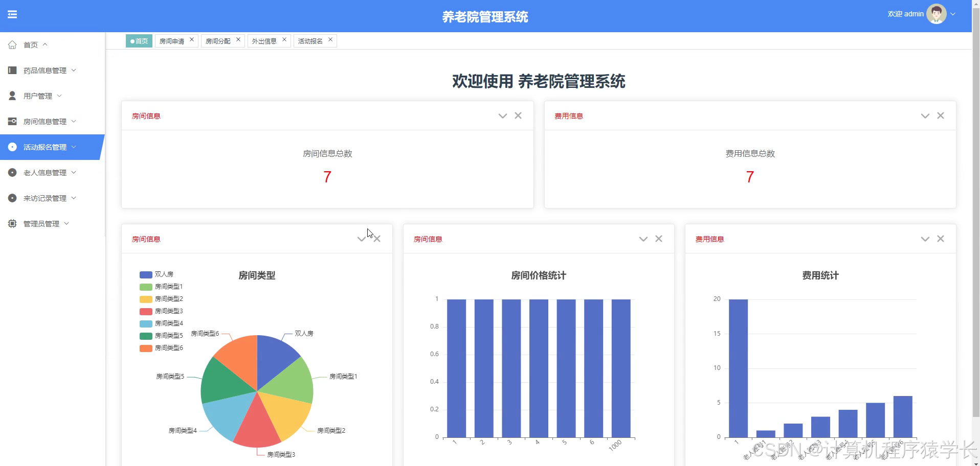This screenshot has width=980, height=466.
Task: Click the 房间类型5 color swatch in legend
Action: click(145, 335)
